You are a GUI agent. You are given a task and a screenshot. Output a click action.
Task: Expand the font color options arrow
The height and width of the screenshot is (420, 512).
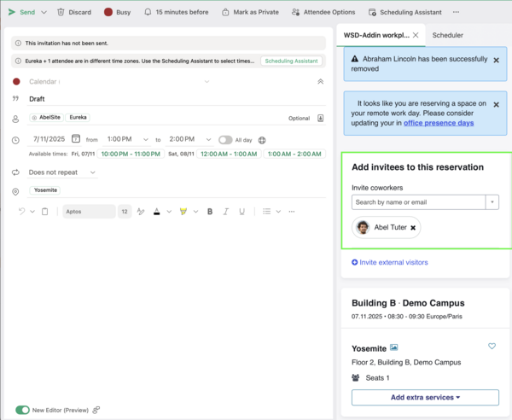169,212
